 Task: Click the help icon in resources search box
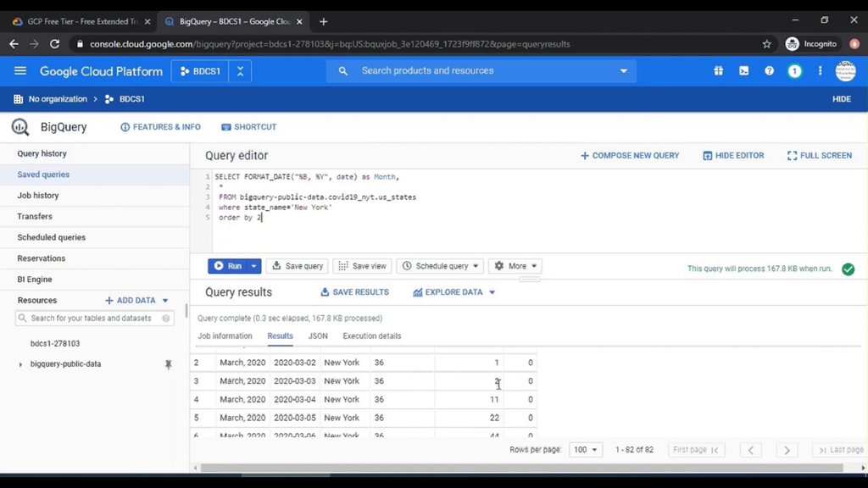click(165, 319)
